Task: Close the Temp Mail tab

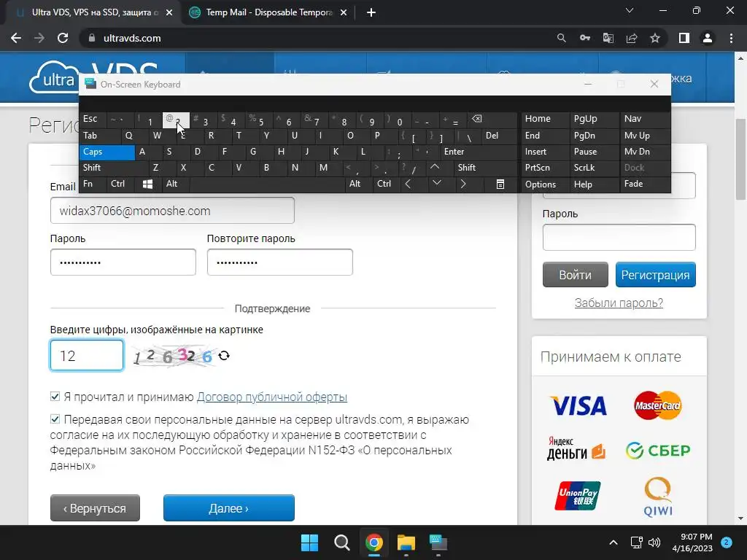Action: (x=344, y=13)
